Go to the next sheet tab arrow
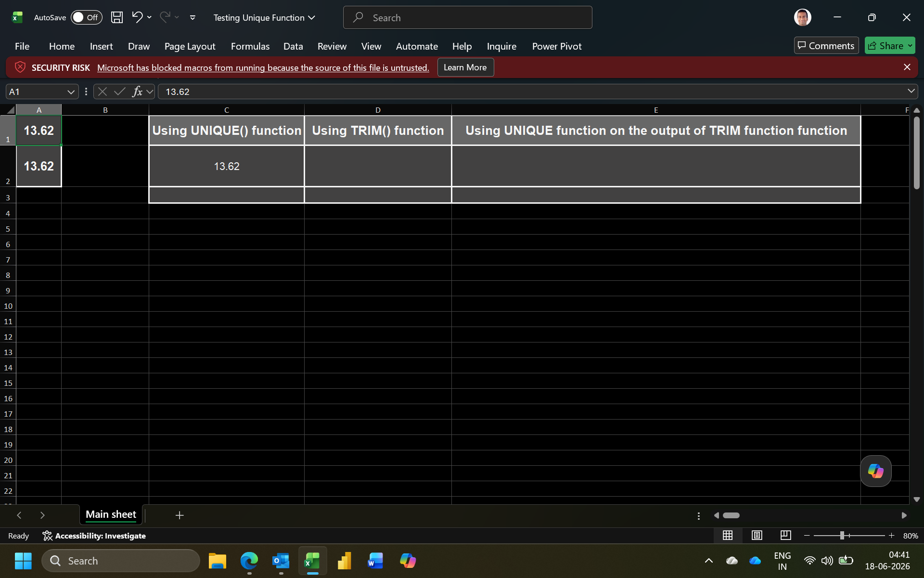Viewport: 924px width, 578px height. (42, 515)
